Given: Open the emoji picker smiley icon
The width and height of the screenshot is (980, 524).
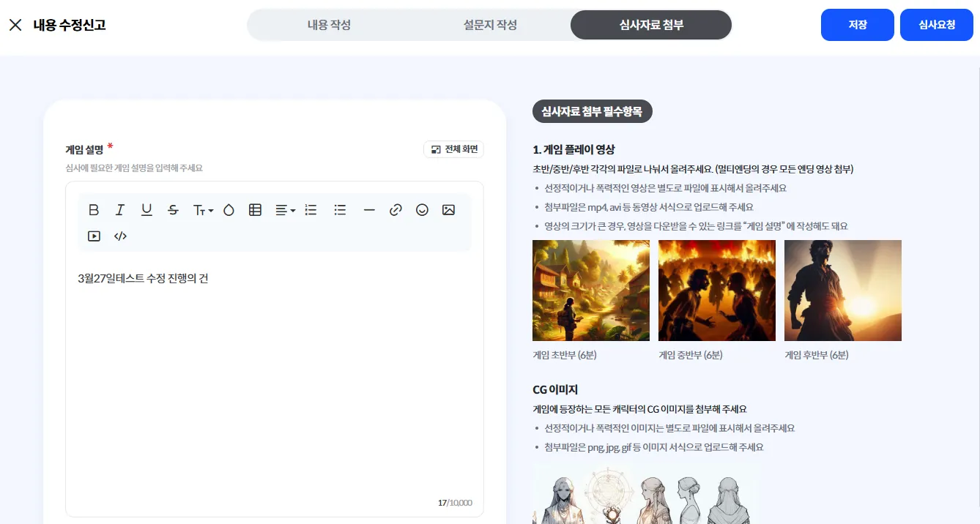Looking at the screenshot, I should (x=422, y=210).
